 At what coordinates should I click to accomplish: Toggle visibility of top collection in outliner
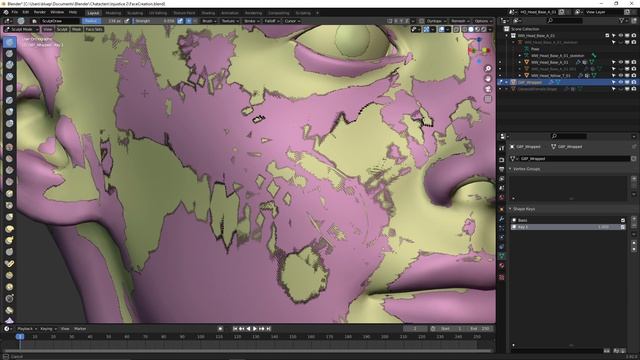621,36
